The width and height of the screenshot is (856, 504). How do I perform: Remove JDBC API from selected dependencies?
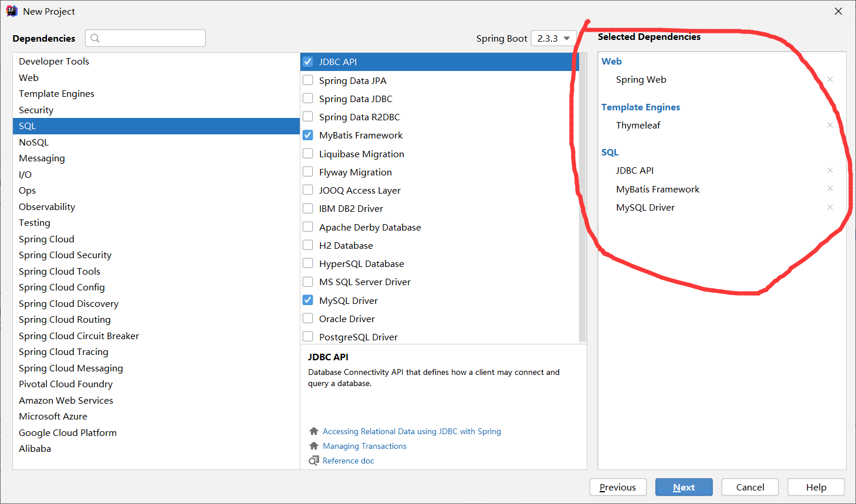pos(830,170)
